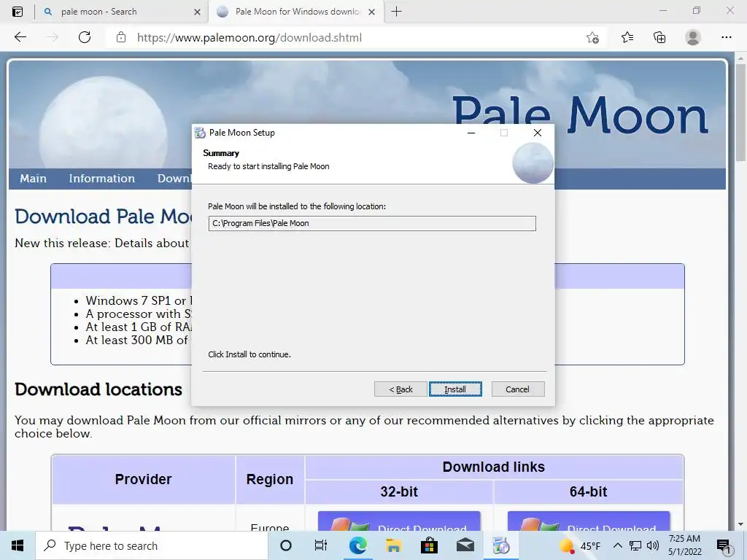Go back with the Back button
Viewport: 747px width, 560px height.
click(400, 389)
